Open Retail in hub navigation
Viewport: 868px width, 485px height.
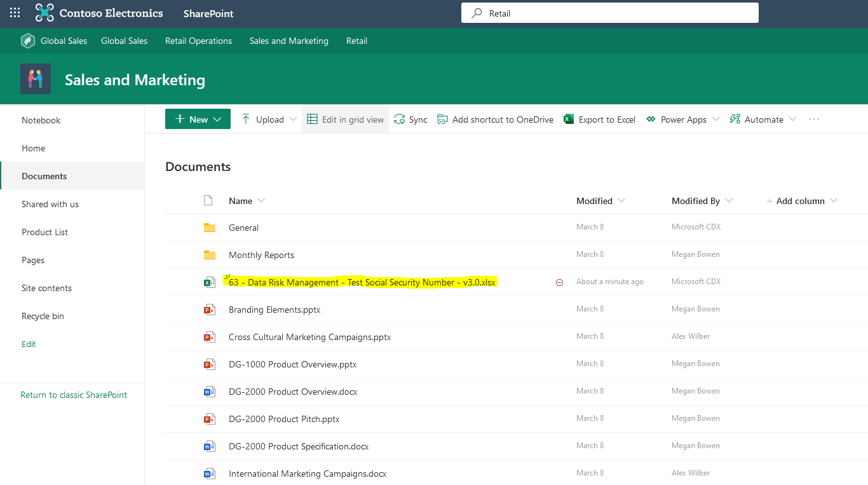(356, 41)
